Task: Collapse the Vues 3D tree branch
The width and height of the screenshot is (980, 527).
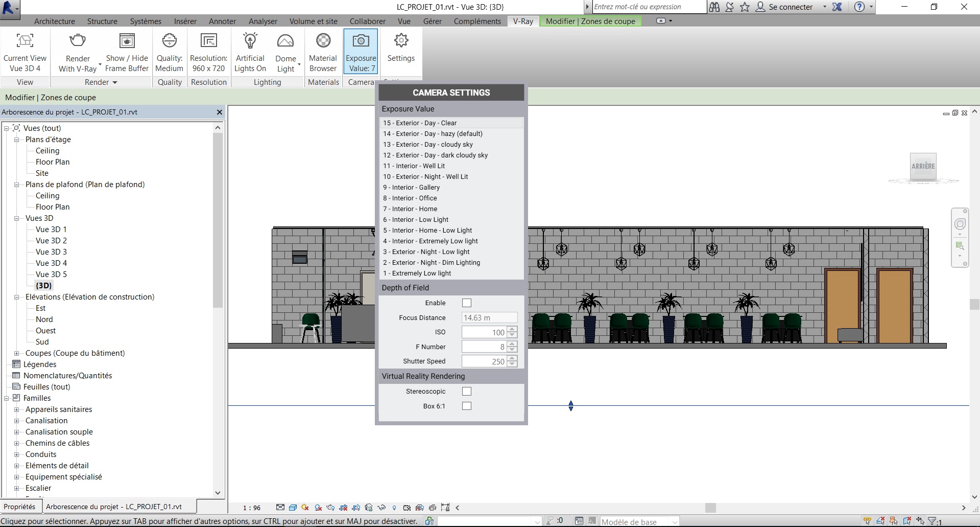Action: 17,218
